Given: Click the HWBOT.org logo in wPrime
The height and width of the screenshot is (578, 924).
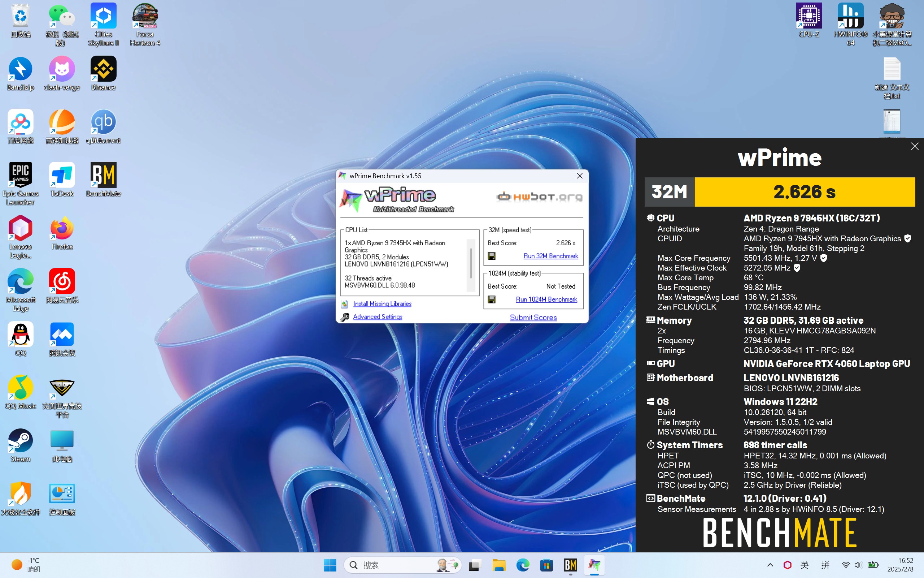Looking at the screenshot, I should point(540,197).
